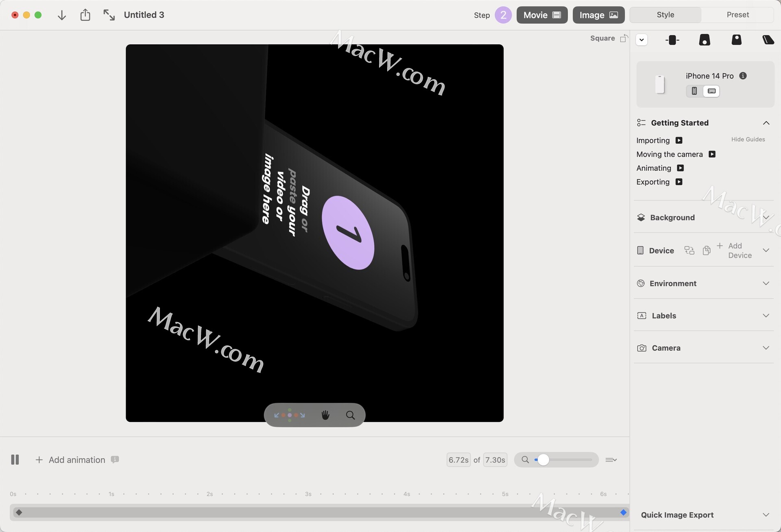
Task: Set the device to portrait orientation
Action: pyautogui.click(x=694, y=91)
